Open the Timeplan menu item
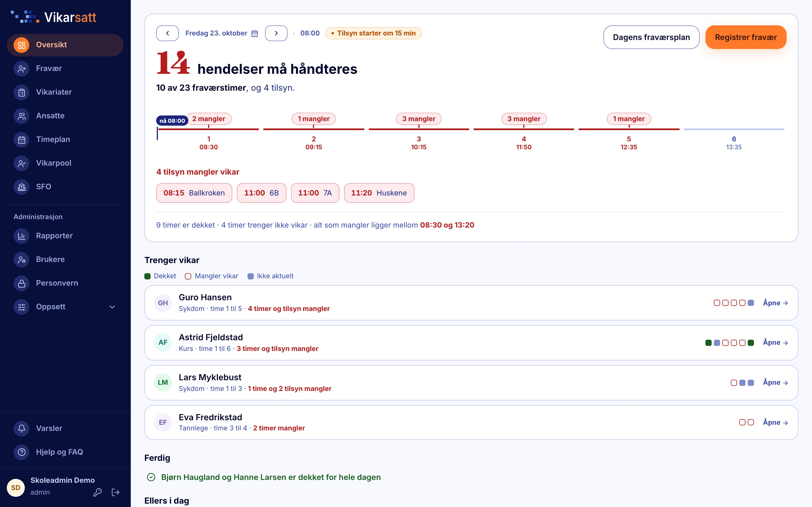The width and height of the screenshot is (812, 507). [x=65, y=139]
